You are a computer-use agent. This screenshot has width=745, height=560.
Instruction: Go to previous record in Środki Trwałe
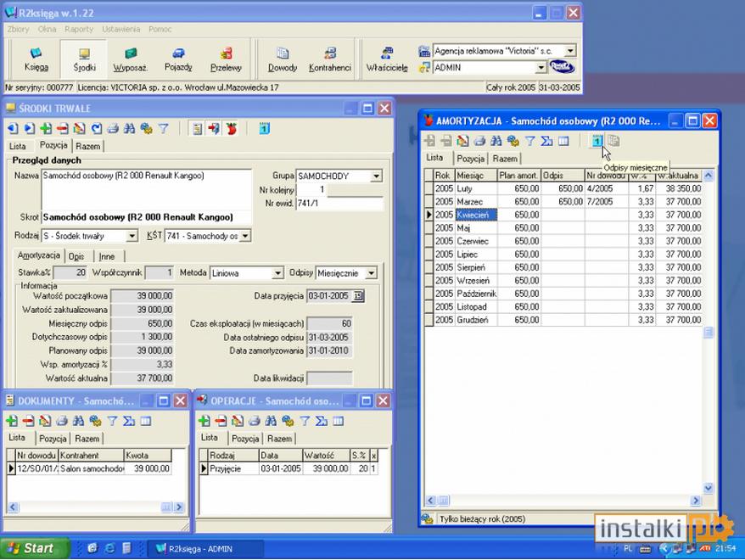13,128
